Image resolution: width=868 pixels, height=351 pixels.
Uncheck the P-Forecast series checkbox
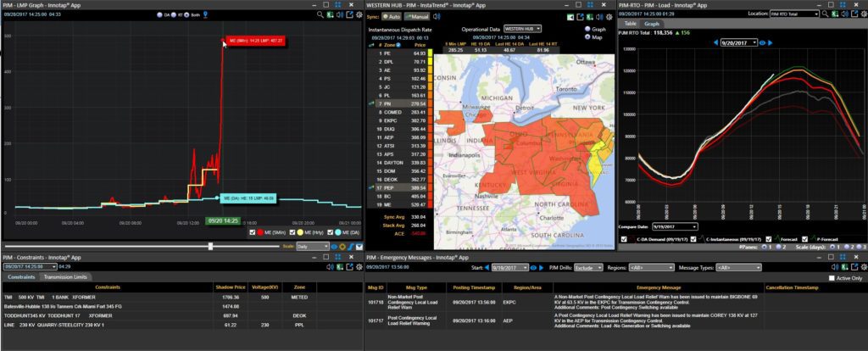804,240
